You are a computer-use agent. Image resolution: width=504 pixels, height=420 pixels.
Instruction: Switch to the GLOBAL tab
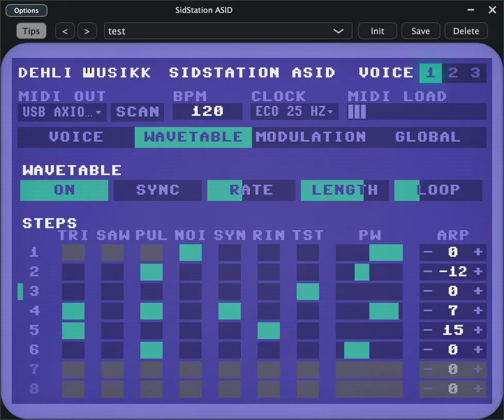click(428, 137)
